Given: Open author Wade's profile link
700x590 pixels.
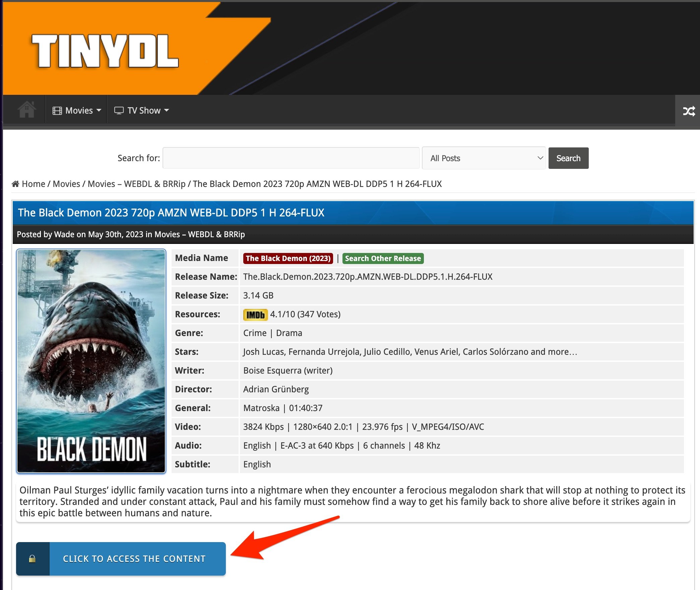Looking at the screenshot, I should click(x=64, y=234).
